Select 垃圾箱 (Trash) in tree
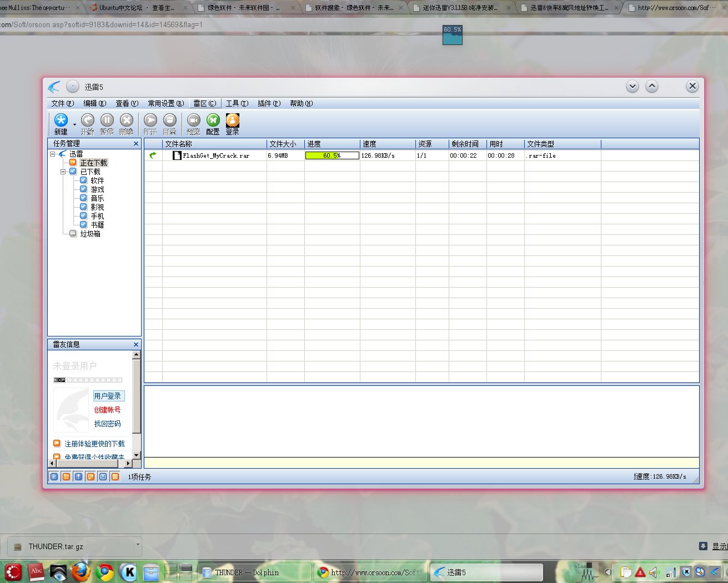The height and width of the screenshot is (583, 728). 90,234
